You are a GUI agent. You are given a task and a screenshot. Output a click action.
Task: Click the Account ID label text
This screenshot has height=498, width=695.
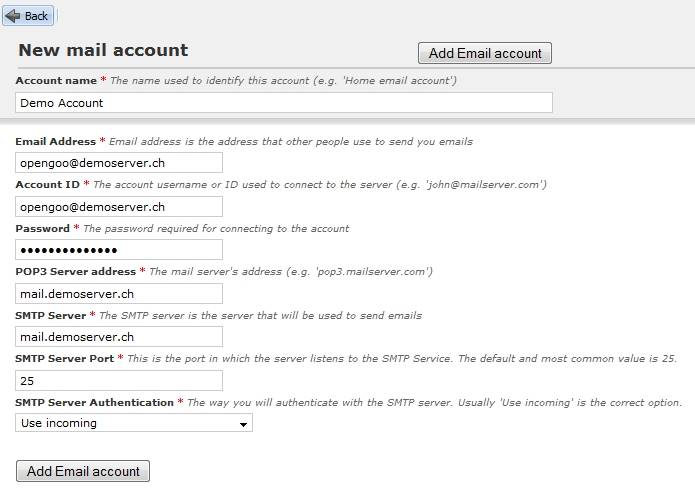(x=47, y=185)
